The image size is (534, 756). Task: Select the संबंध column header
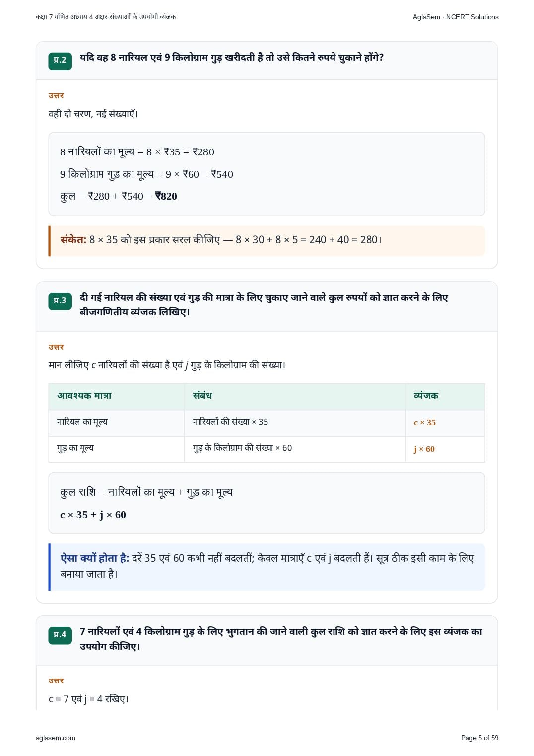point(295,396)
